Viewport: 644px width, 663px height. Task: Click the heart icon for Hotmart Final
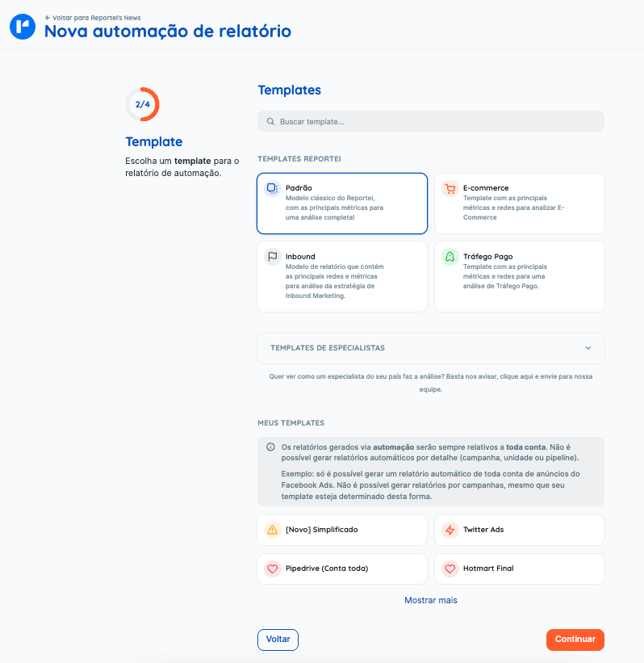(x=450, y=569)
